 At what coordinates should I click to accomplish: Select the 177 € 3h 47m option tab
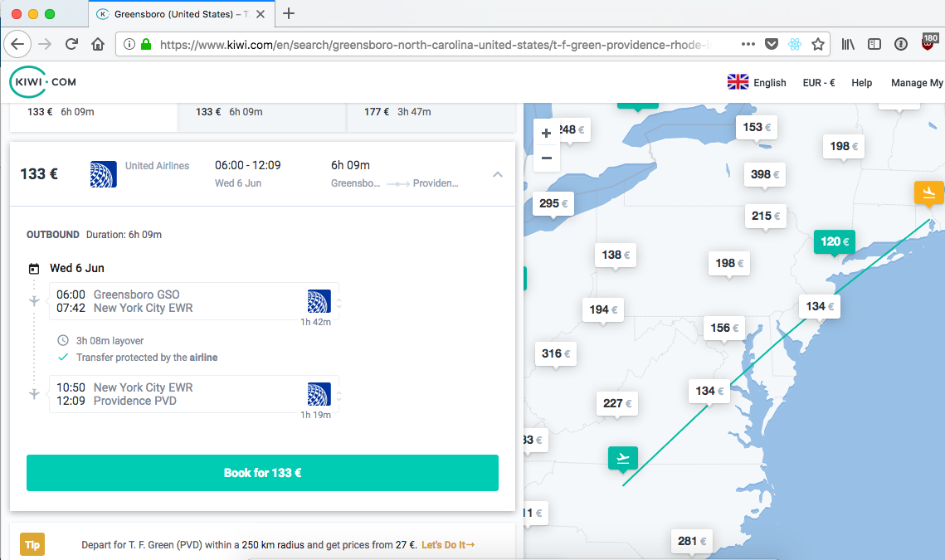tap(431, 117)
